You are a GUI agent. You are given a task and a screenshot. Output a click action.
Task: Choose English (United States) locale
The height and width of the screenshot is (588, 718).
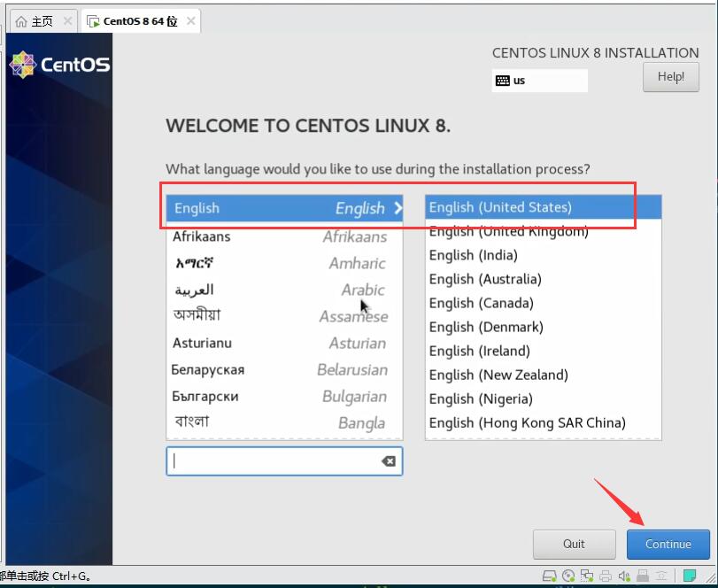coord(543,207)
